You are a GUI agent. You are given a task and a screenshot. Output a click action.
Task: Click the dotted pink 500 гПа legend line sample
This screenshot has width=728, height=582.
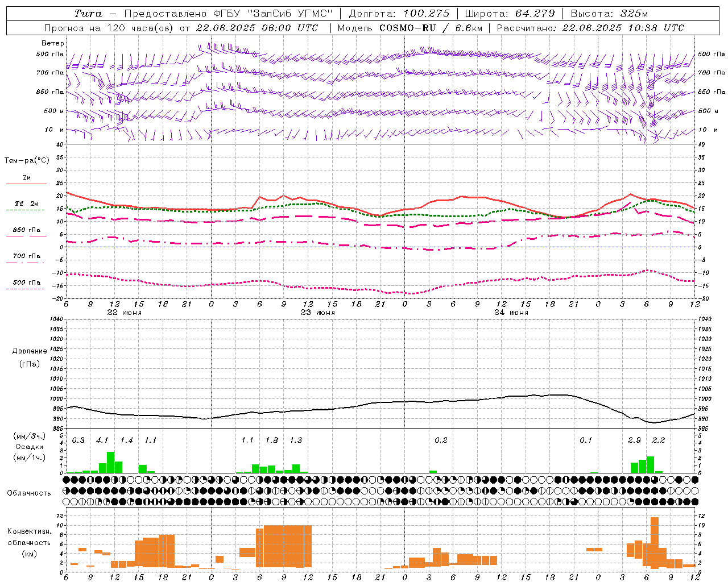25,289
